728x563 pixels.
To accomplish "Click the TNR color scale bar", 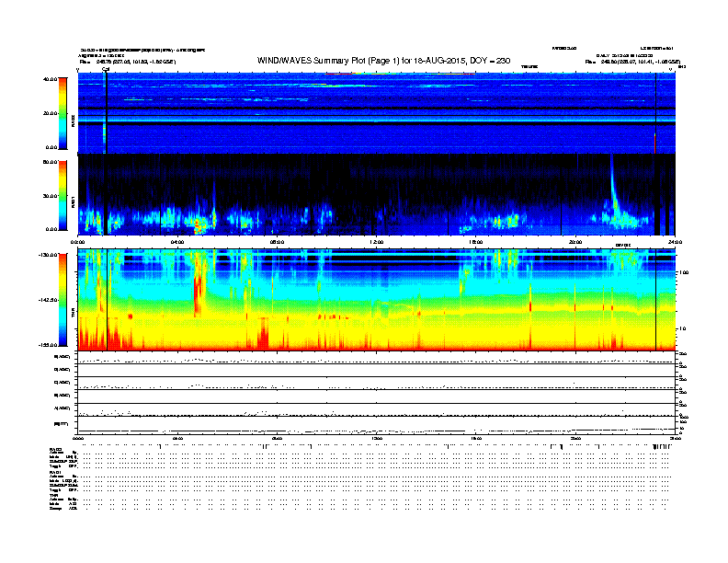I will [x=63, y=300].
